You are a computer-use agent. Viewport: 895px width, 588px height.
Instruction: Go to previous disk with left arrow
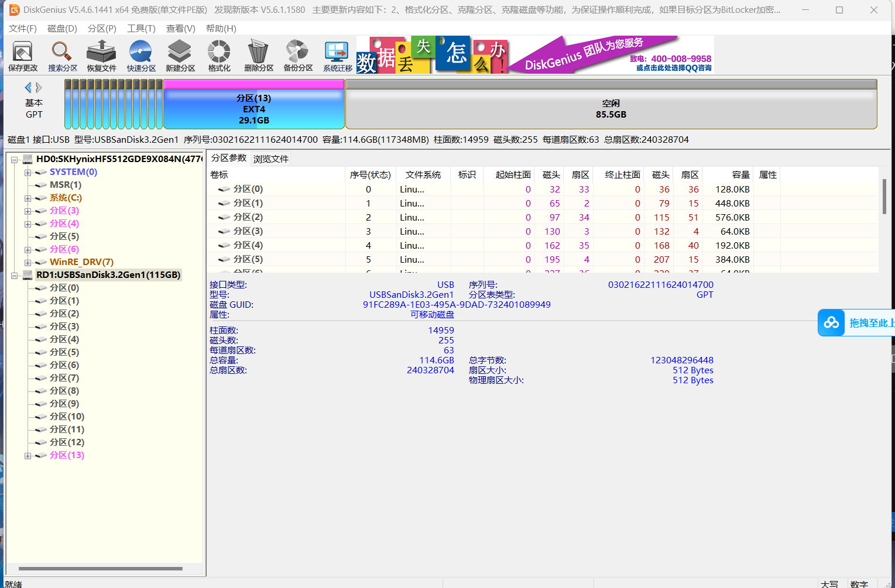pos(28,88)
